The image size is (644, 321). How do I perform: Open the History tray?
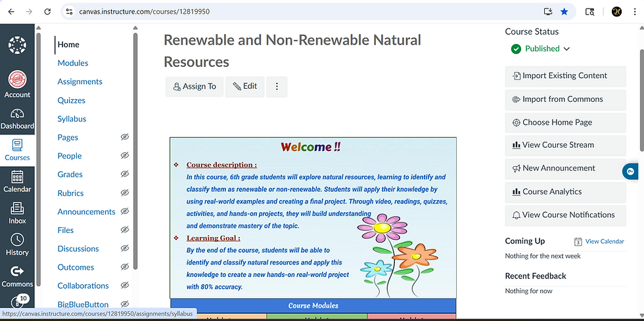(17, 245)
